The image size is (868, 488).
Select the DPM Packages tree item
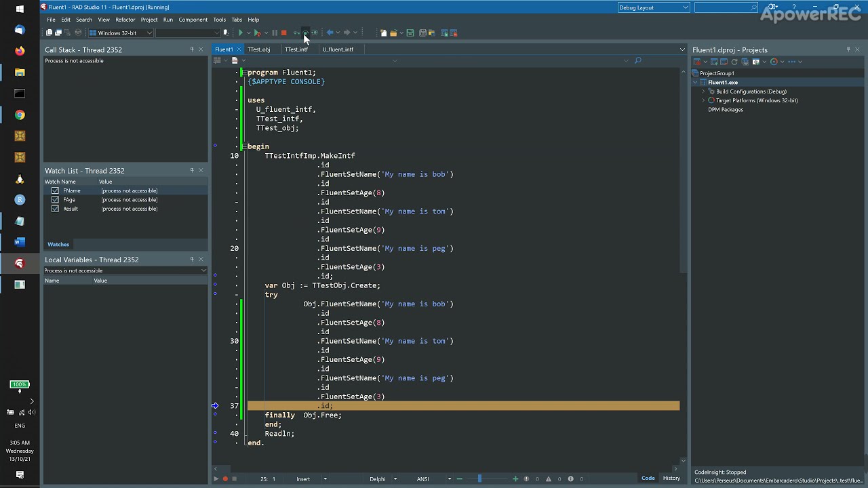[x=726, y=110]
